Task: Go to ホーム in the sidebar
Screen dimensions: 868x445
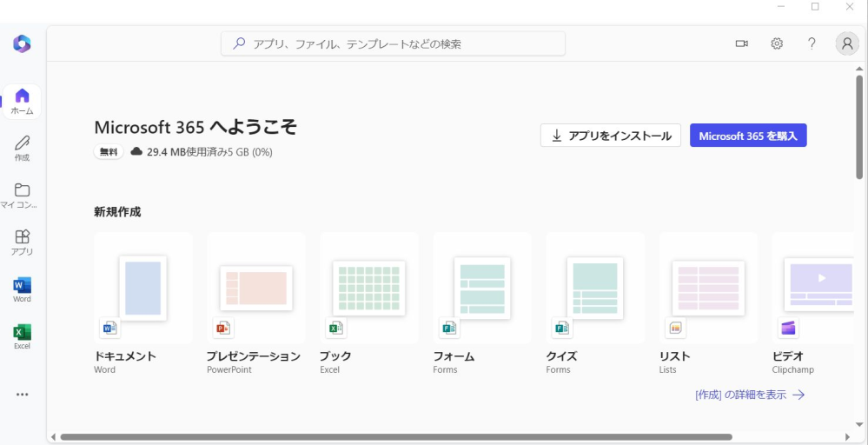Action: [22, 102]
